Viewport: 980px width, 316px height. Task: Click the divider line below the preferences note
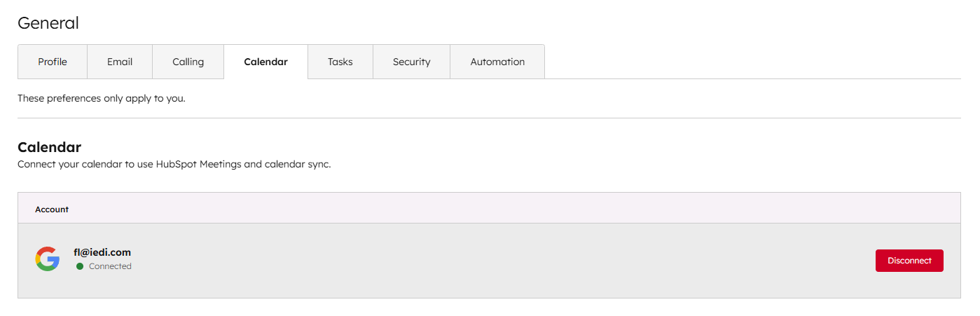point(489,118)
